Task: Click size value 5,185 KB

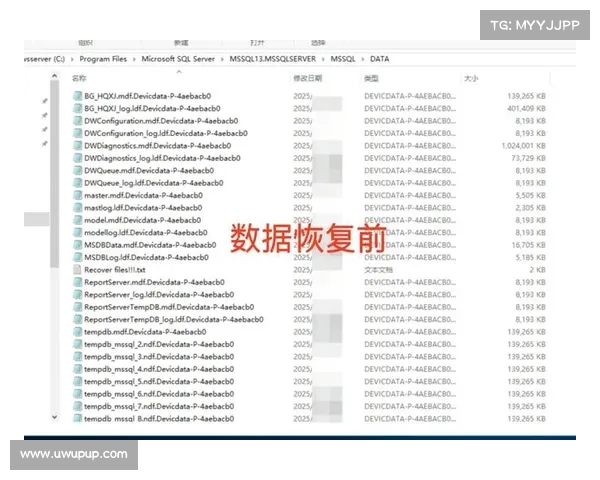Action: 530,257
